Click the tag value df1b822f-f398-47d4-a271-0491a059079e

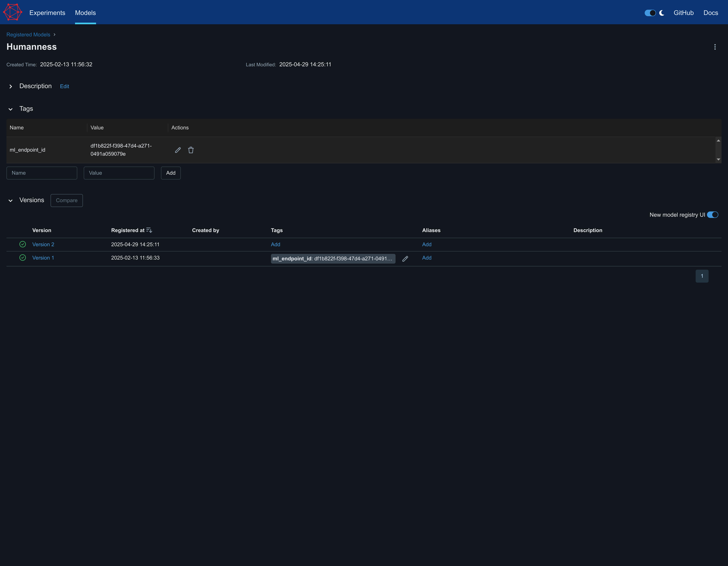tap(121, 150)
